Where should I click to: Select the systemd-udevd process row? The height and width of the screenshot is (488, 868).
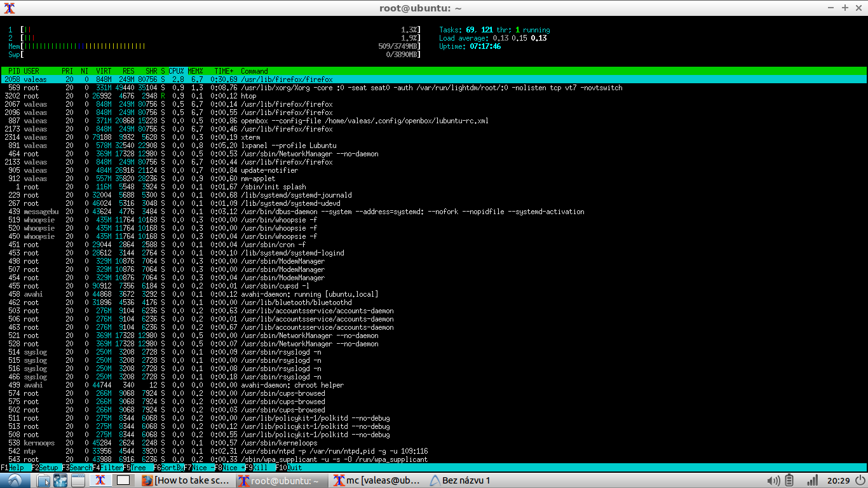[x=434, y=203]
